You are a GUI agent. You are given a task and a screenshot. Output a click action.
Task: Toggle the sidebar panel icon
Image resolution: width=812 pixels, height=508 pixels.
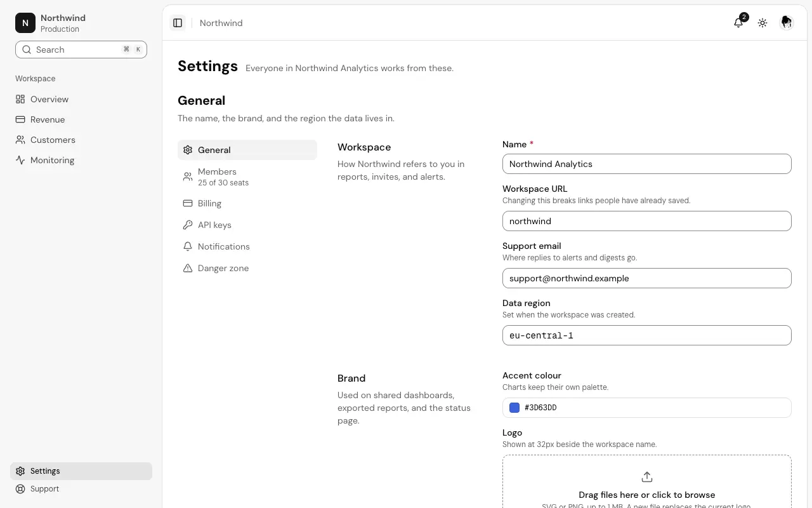click(x=178, y=23)
